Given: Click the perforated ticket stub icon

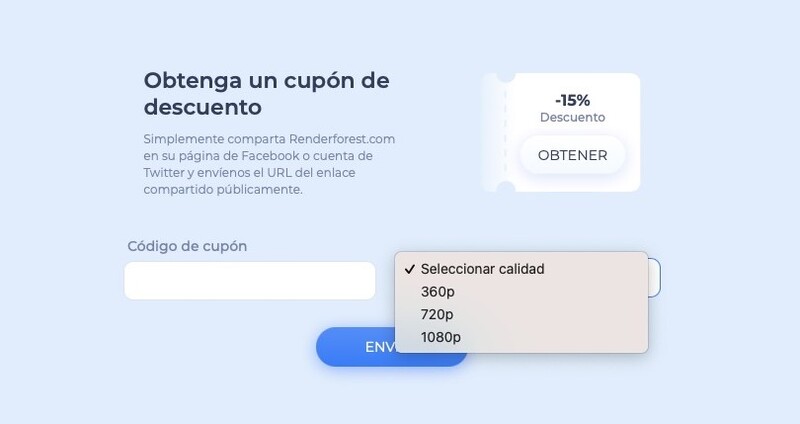Looking at the screenshot, I should point(494,132).
